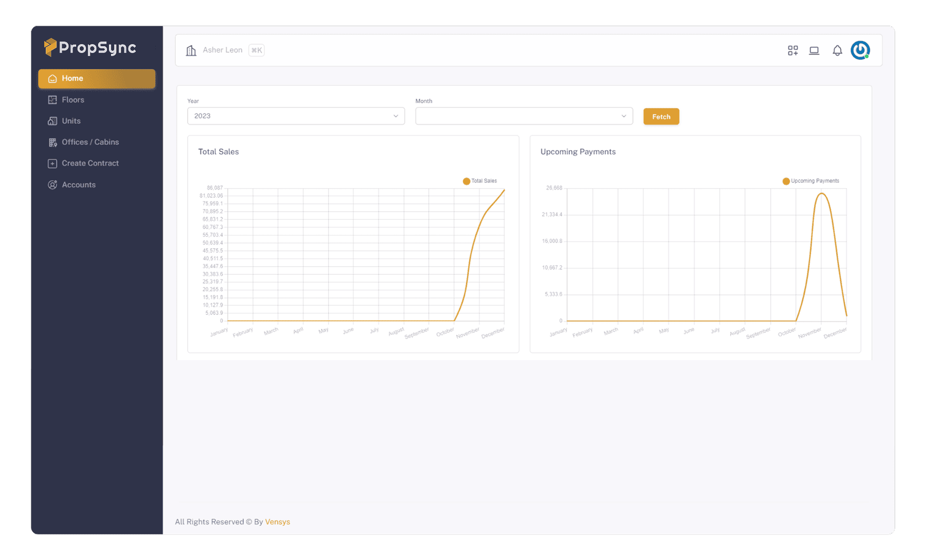Click December label on Total Sales chart
This screenshot has width=926, height=560.
(493, 333)
